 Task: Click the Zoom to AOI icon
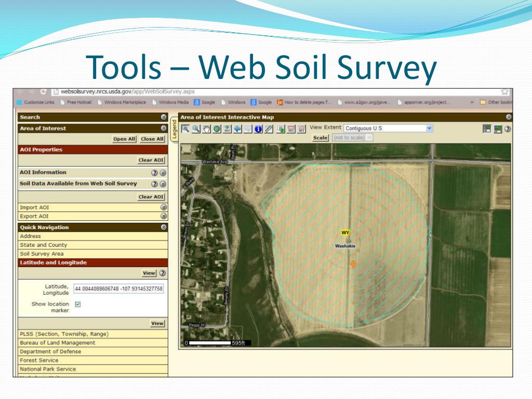pos(228,129)
